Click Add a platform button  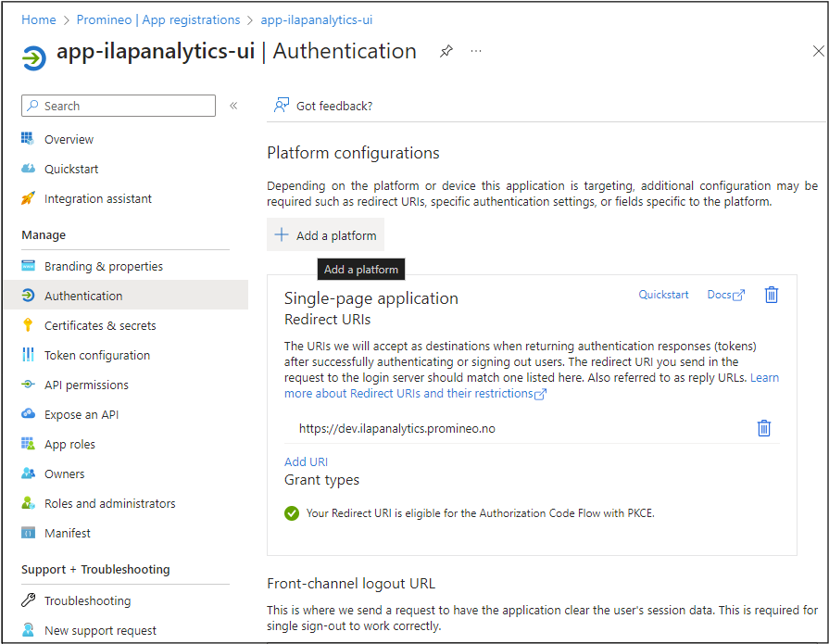pos(325,234)
